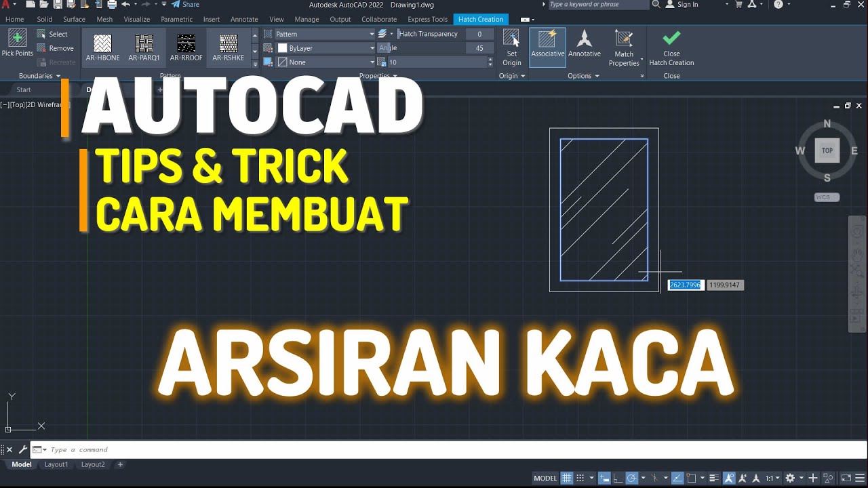
Task: Toggle the Associative hatch option
Action: pos(547,47)
